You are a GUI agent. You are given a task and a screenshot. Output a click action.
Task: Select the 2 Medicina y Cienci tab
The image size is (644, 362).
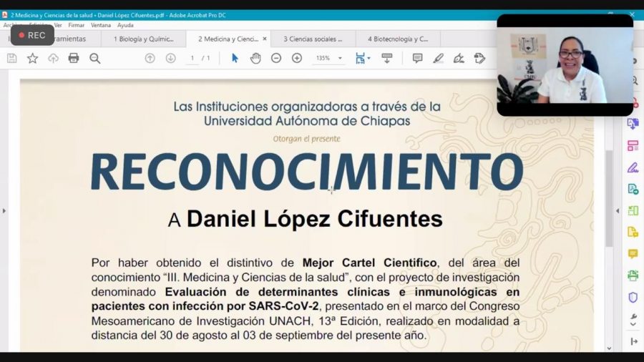click(228, 39)
